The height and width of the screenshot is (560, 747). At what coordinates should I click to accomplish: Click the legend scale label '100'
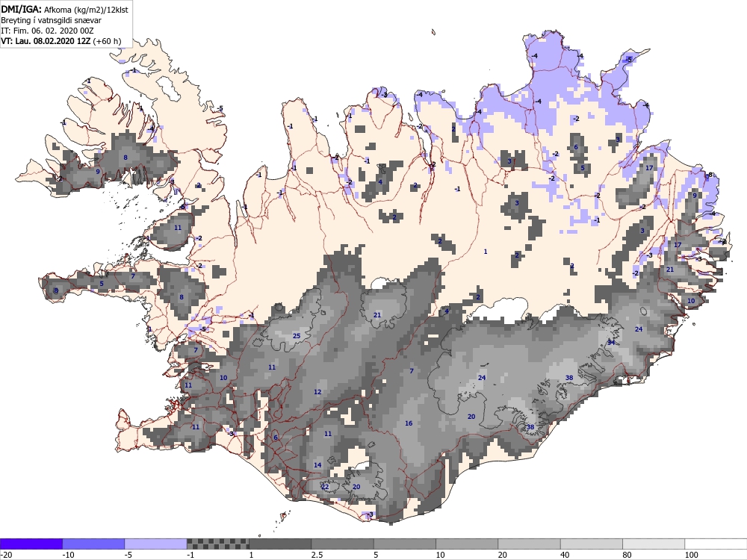coord(691,555)
